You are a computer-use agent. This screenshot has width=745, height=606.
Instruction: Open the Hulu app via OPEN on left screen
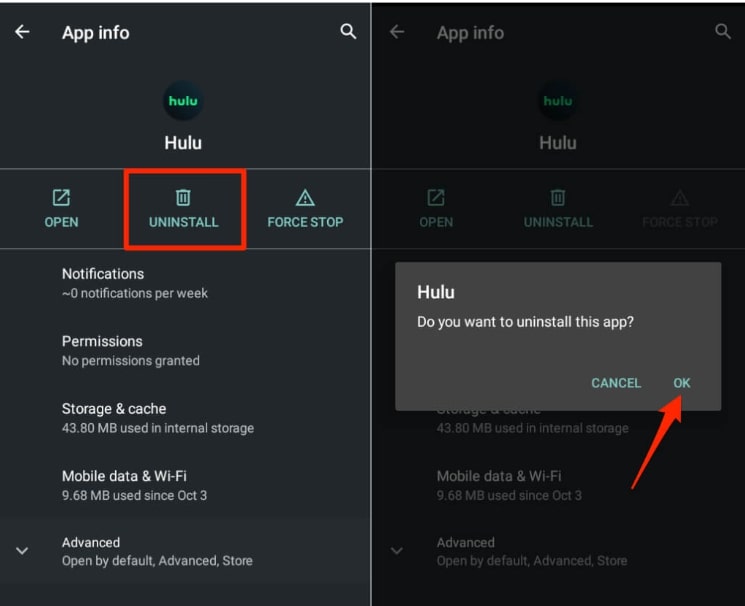[x=61, y=209]
